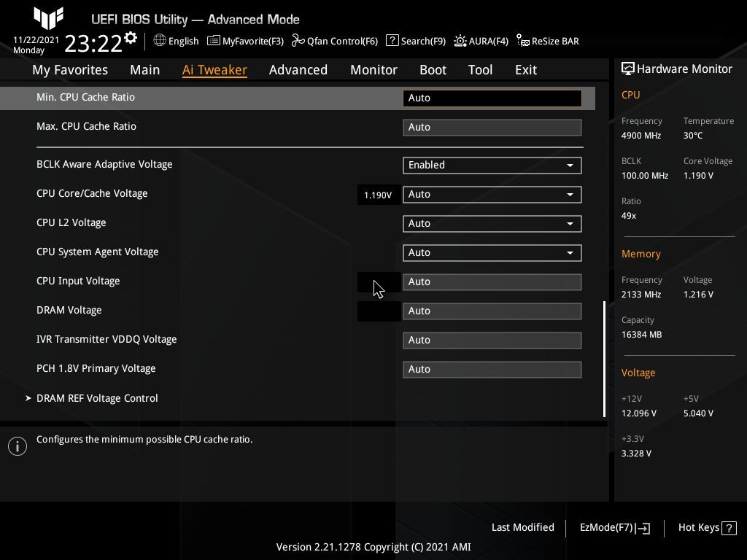Click the memory capacity 16384 MB value

(x=642, y=335)
